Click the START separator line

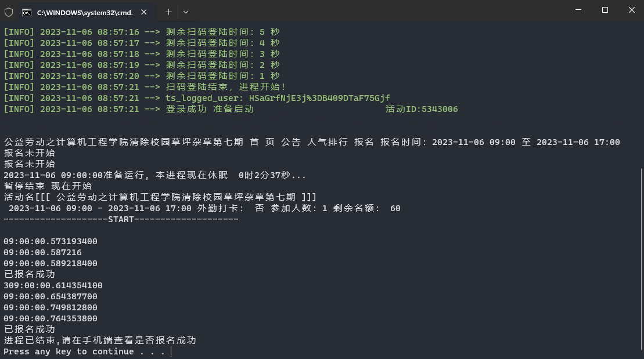pyautogui.click(x=121, y=219)
